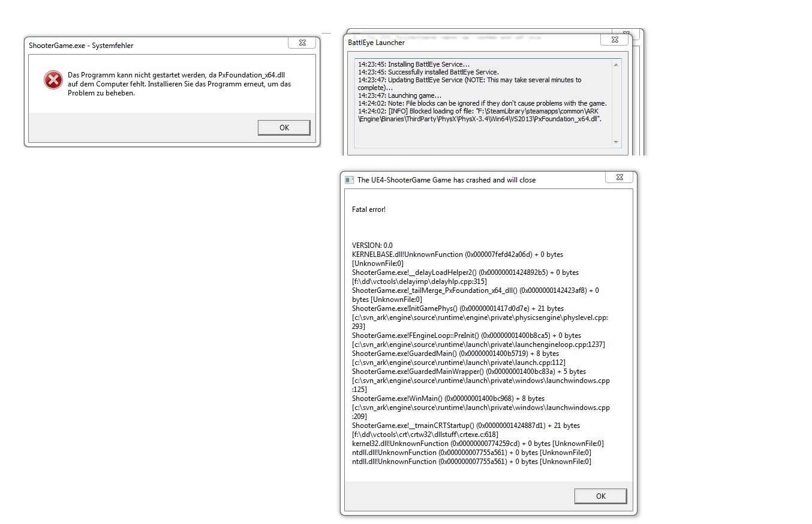Image resolution: width=812 pixels, height=524 pixels.
Task: Click the crash dialog title bar text
Action: click(447, 180)
